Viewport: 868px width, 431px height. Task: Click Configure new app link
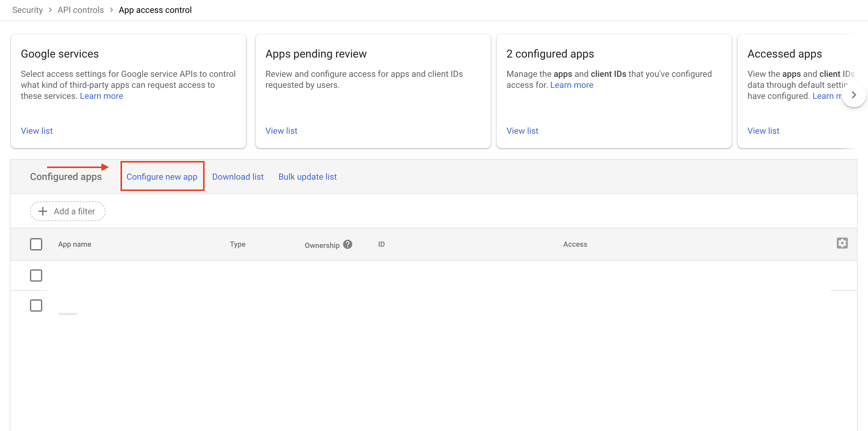162,177
